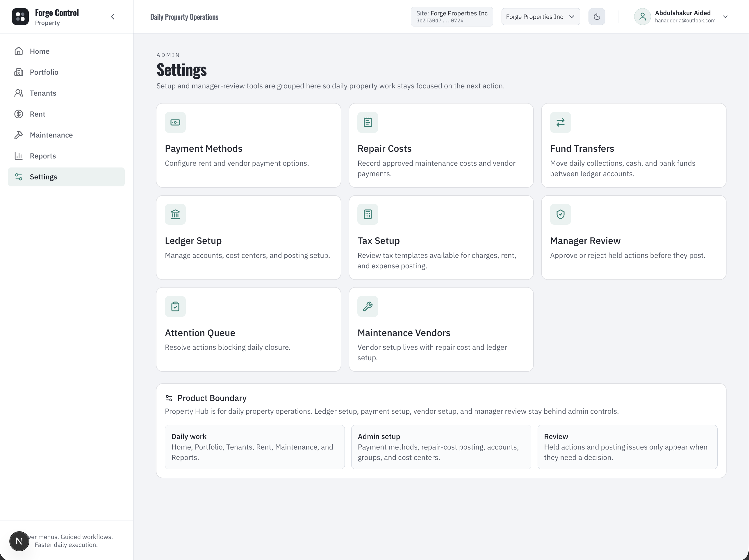
Task: Open the Manager Review card title
Action: pyautogui.click(x=585, y=241)
